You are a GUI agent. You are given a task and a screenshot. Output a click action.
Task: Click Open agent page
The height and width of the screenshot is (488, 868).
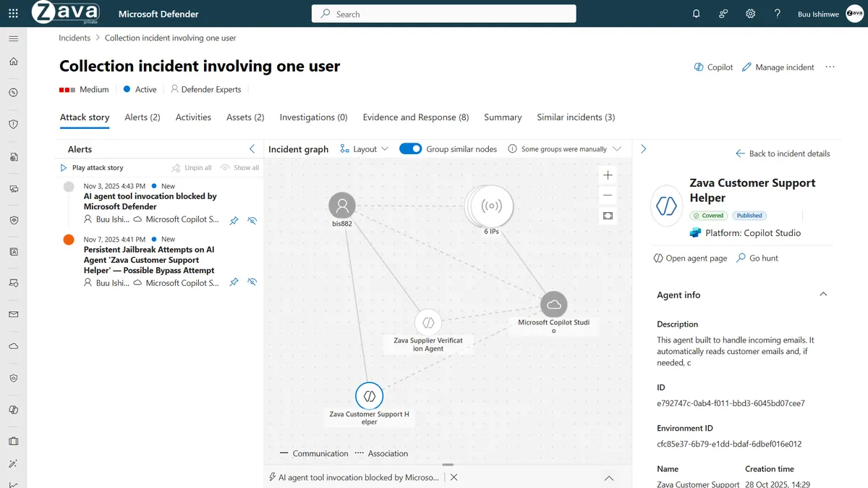pos(690,258)
